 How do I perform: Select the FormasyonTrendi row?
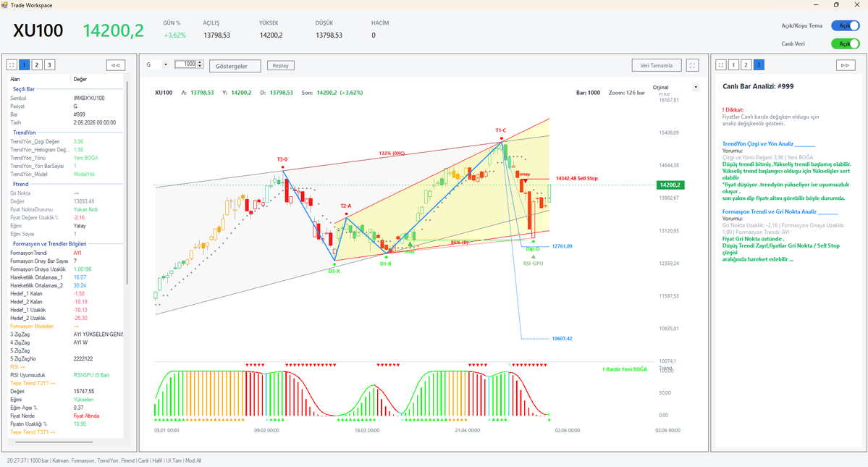pyautogui.click(x=67, y=253)
